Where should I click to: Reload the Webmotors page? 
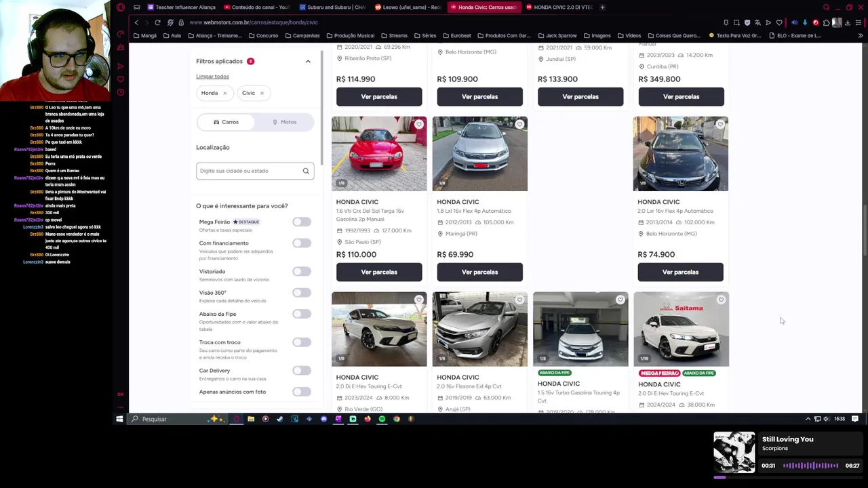click(157, 22)
